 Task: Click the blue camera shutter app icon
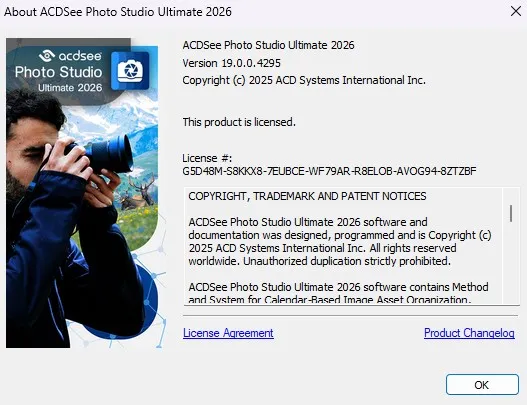pyautogui.click(x=130, y=71)
